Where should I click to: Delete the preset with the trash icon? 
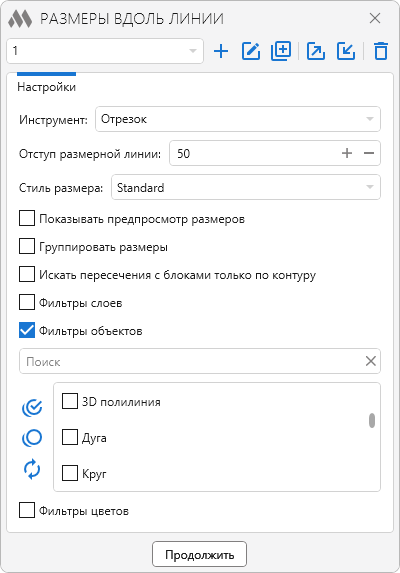click(x=381, y=51)
